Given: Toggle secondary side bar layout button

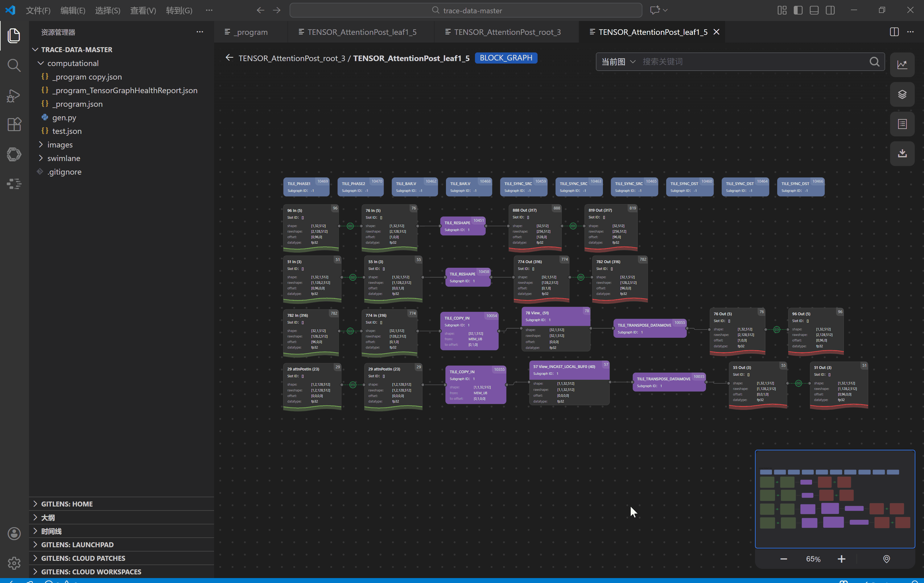Looking at the screenshot, I should pyautogui.click(x=830, y=10).
